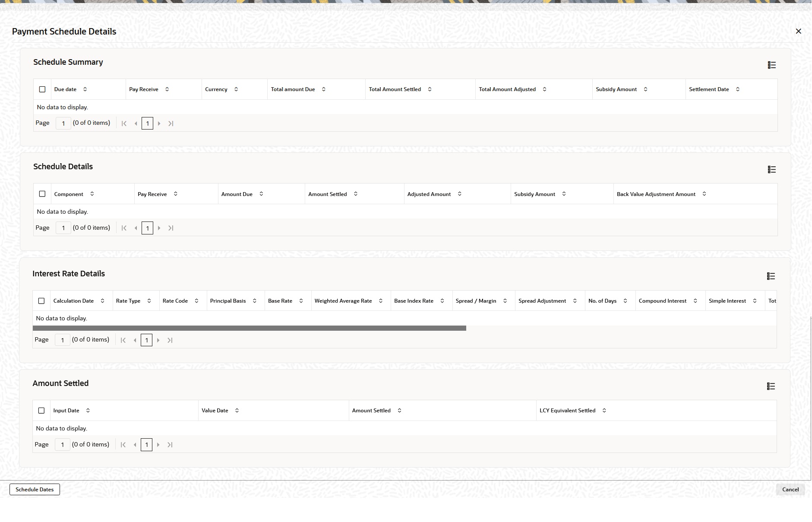Sort by Rate Code column

(197, 301)
